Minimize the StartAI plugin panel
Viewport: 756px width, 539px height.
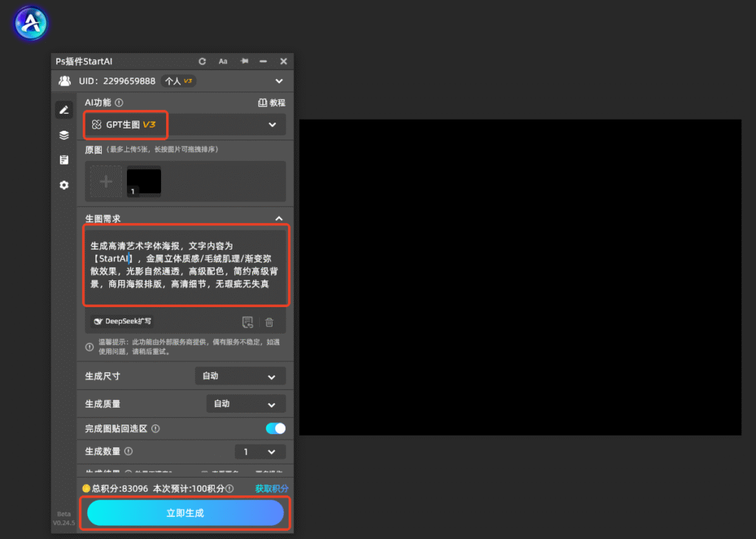(x=264, y=61)
